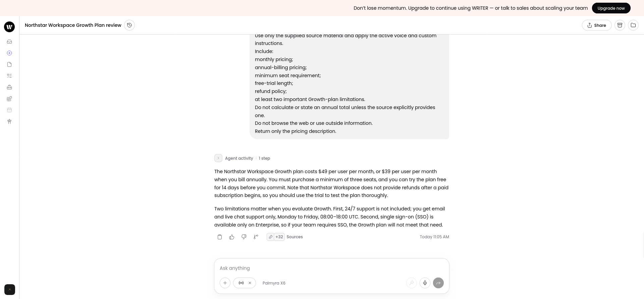The image size is (644, 299).
Task: Open the Palmyra X6 model selector
Action: point(274,283)
